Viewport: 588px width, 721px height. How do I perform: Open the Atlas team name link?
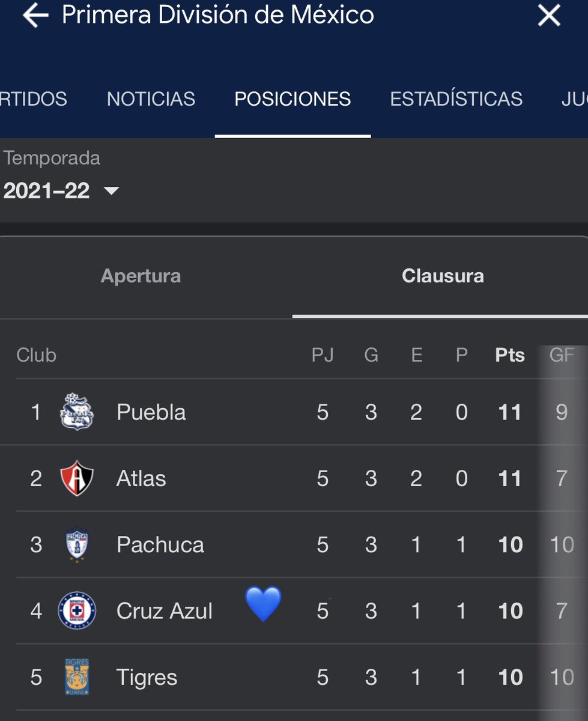[x=141, y=478]
